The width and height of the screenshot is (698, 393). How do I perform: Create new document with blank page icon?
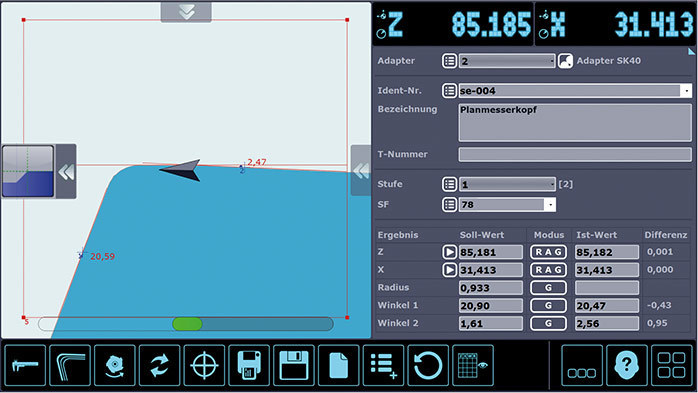pos(338,365)
